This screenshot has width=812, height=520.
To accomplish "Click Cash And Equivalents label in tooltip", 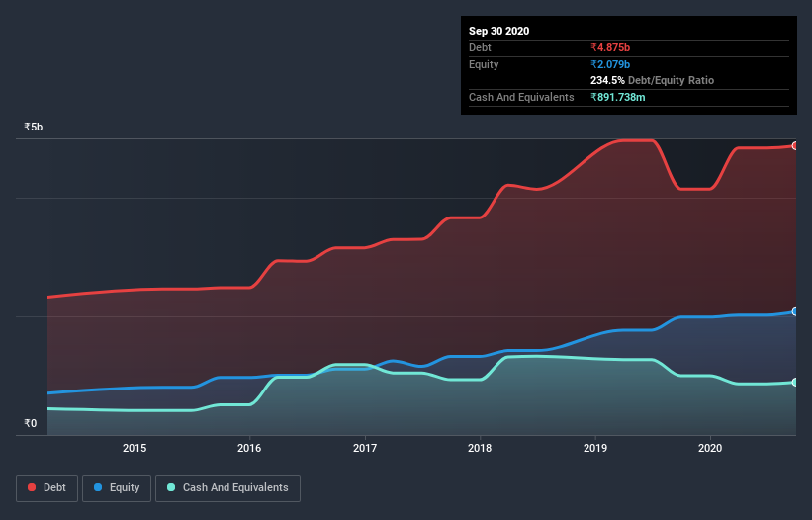I will (x=521, y=97).
